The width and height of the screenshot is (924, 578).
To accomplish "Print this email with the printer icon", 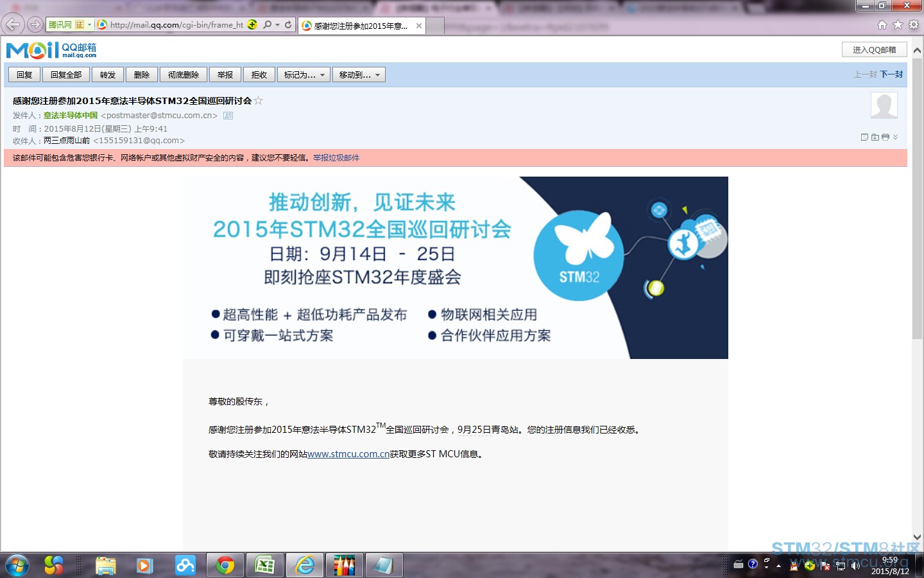I will click(x=886, y=137).
